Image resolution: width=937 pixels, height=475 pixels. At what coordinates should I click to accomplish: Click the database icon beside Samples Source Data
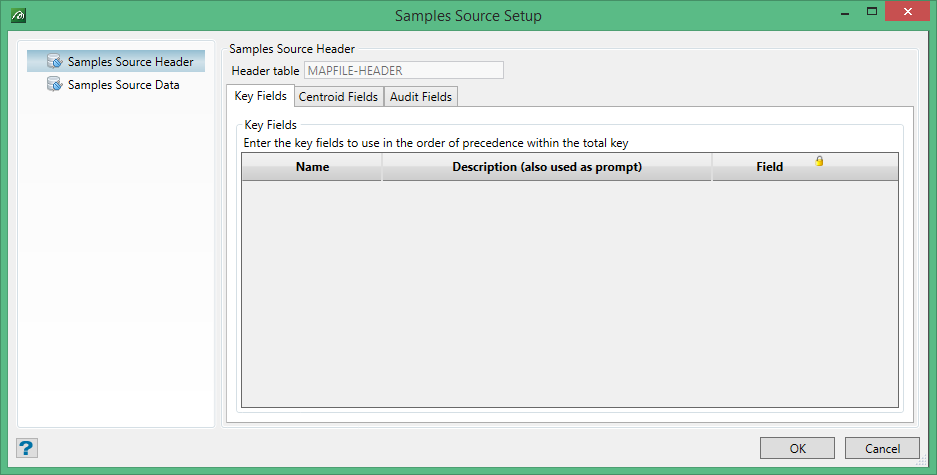pyautogui.click(x=55, y=85)
